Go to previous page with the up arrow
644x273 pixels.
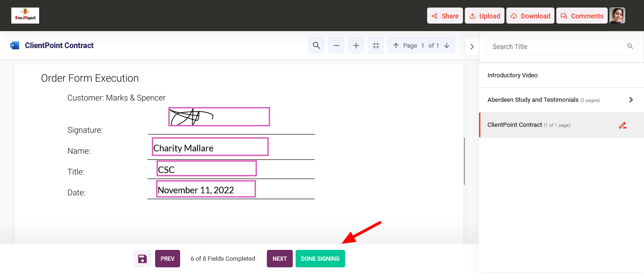point(396,45)
